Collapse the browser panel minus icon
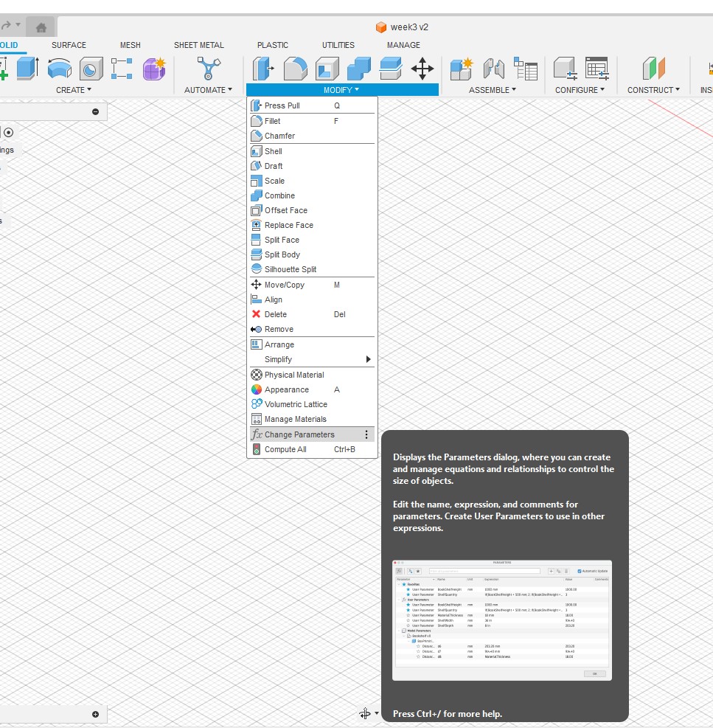 coord(95,112)
